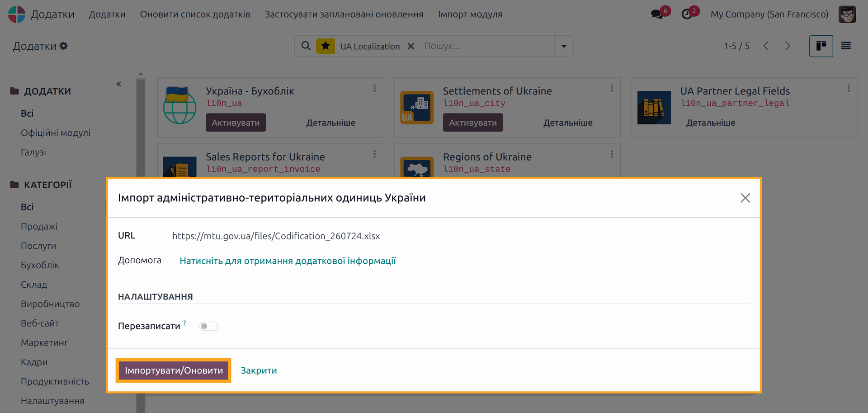Open Детальніше for UA Partner Legal Fields

[x=711, y=123]
